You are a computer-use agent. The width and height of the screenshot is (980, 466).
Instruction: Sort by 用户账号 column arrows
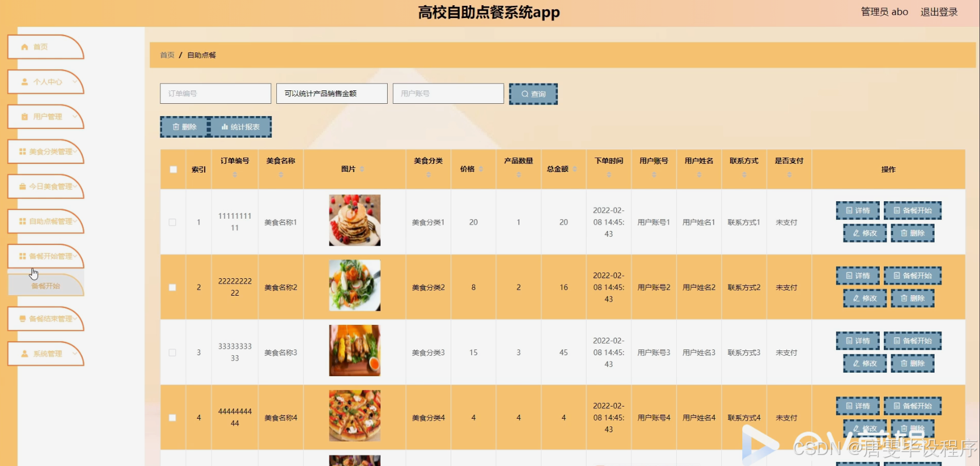click(x=654, y=174)
